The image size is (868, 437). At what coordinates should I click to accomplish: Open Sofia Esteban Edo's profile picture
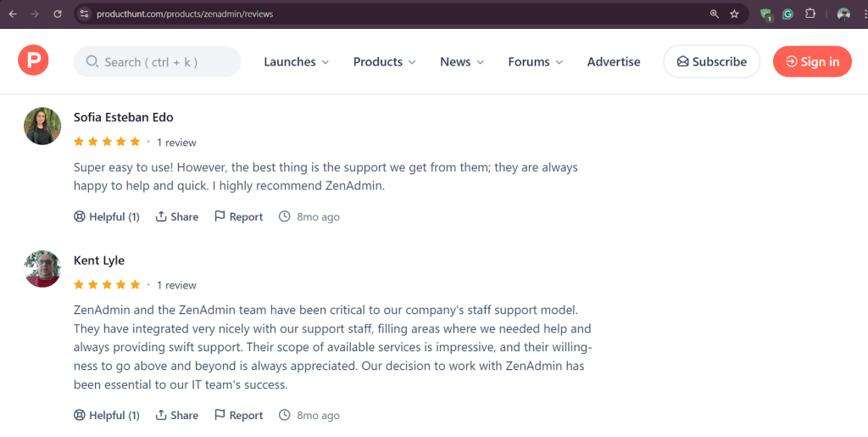pos(42,126)
